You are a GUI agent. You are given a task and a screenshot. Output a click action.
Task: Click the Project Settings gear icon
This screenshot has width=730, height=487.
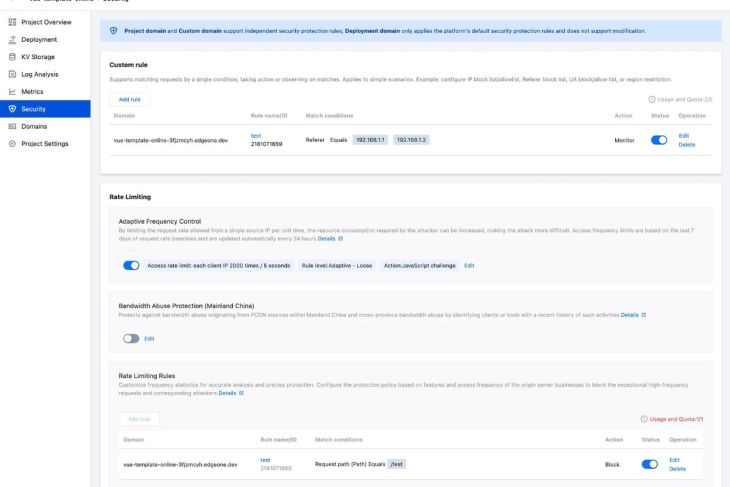click(x=12, y=143)
